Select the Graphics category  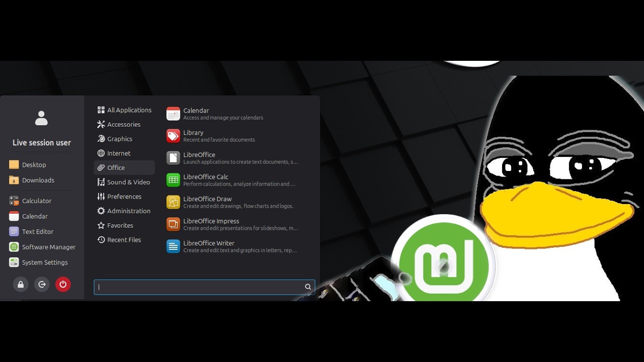click(x=124, y=139)
